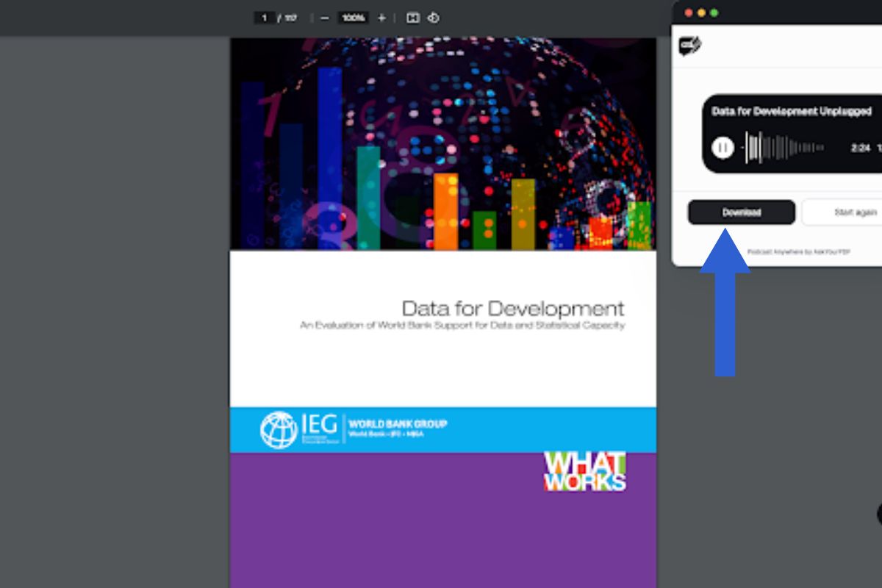Click the Data for Development title text
The image size is (882, 588).
coord(512,308)
